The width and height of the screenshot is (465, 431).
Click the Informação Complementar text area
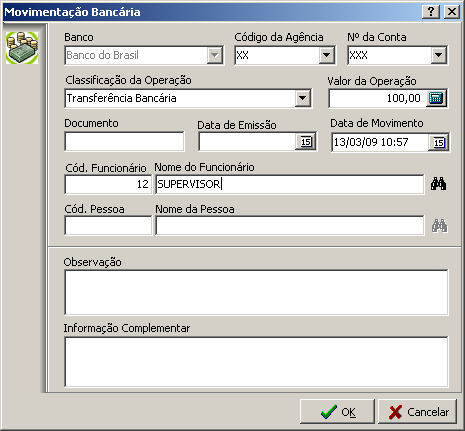[x=256, y=362]
